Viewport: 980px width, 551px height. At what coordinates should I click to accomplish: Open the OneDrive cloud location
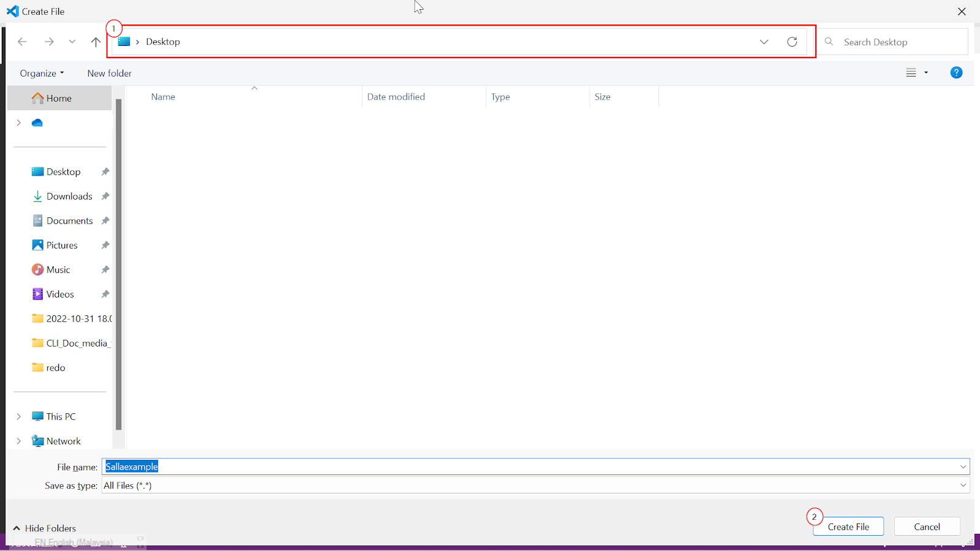pyautogui.click(x=37, y=123)
